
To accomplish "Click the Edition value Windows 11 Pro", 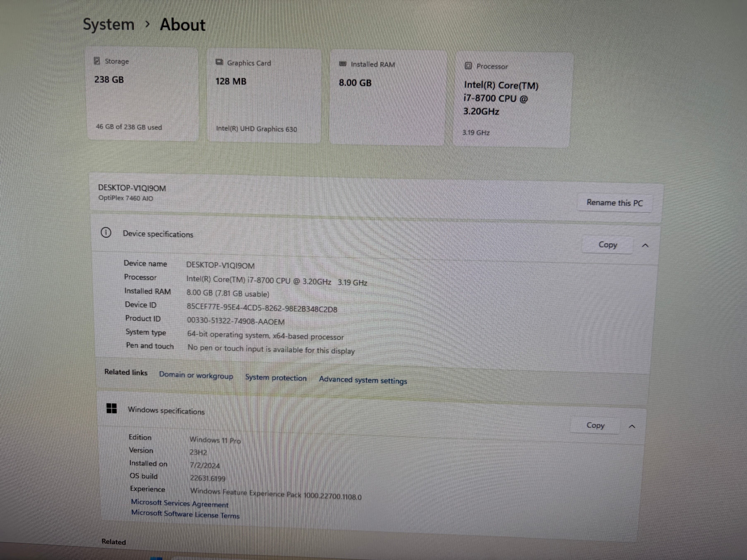I will (215, 440).
